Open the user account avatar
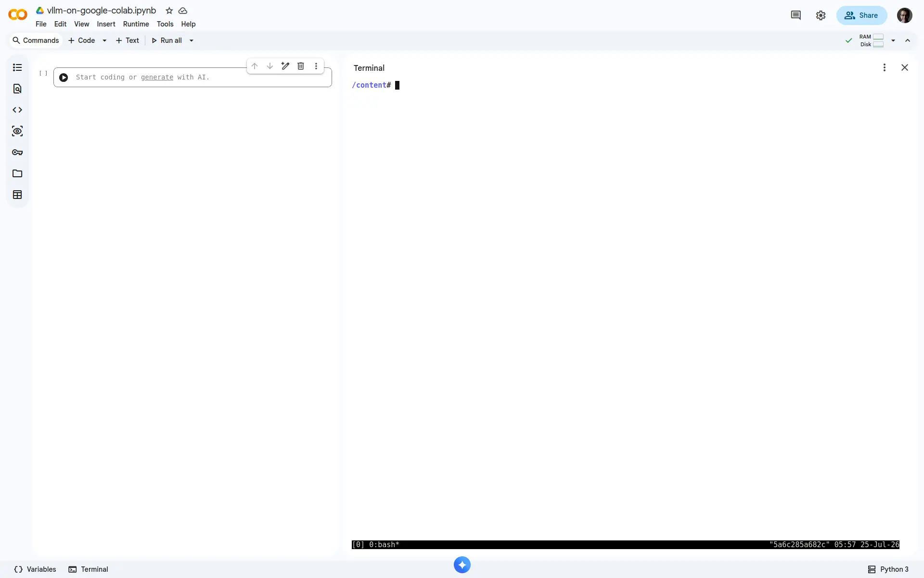 (x=905, y=15)
